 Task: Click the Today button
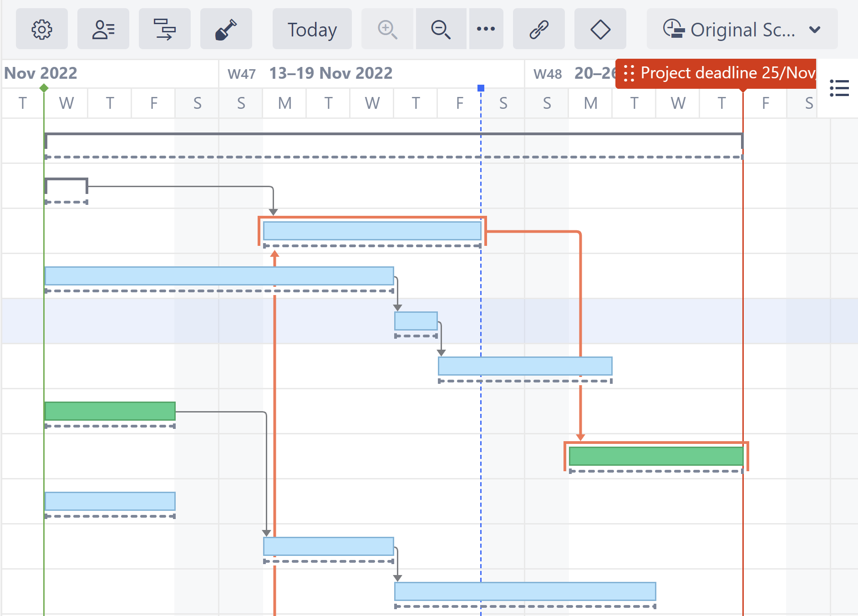click(311, 29)
